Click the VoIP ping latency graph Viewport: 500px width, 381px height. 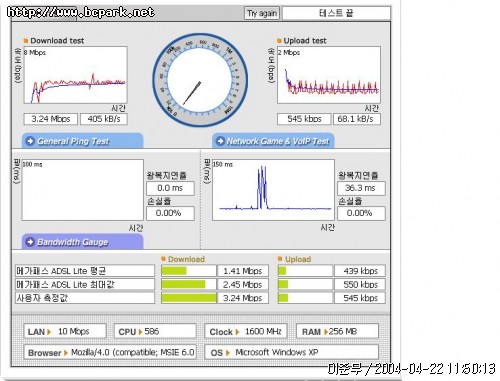pos(273,190)
